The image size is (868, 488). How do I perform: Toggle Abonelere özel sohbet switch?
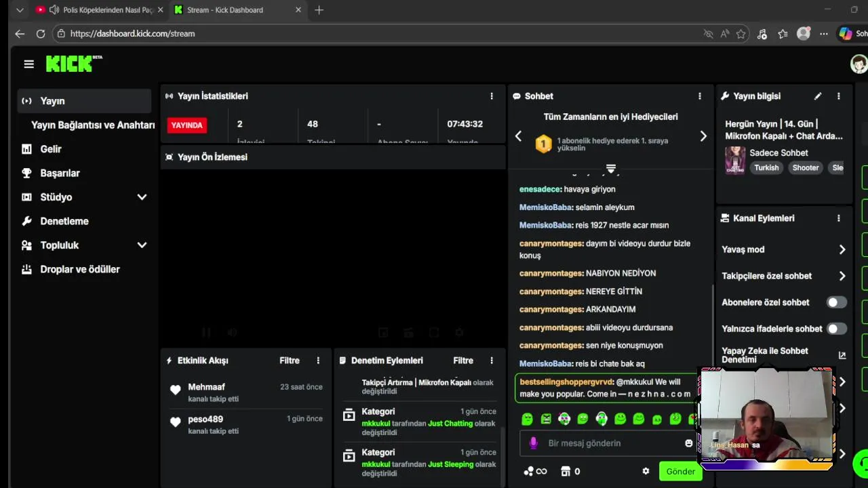837,302
